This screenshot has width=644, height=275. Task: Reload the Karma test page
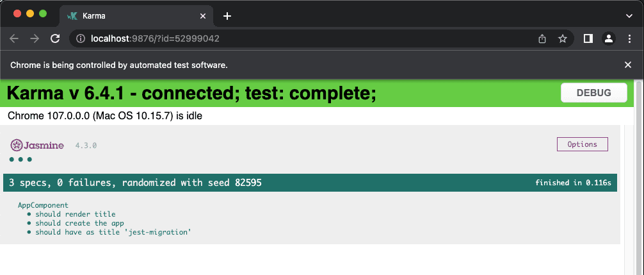click(54, 38)
